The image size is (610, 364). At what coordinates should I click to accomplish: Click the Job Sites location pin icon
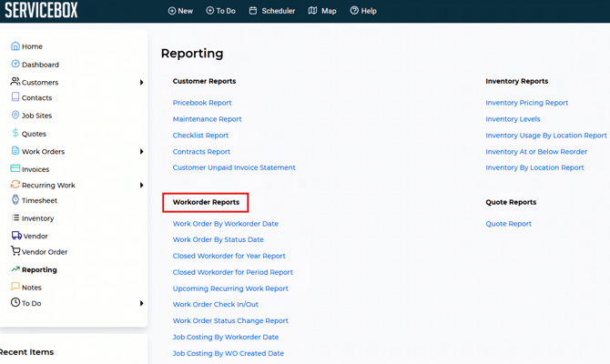pyautogui.click(x=15, y=116)
